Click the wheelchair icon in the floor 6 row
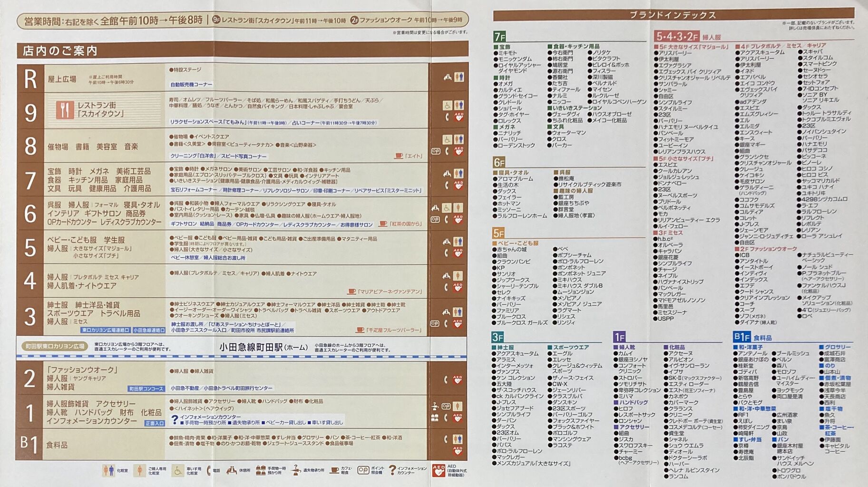 point(447,208)
